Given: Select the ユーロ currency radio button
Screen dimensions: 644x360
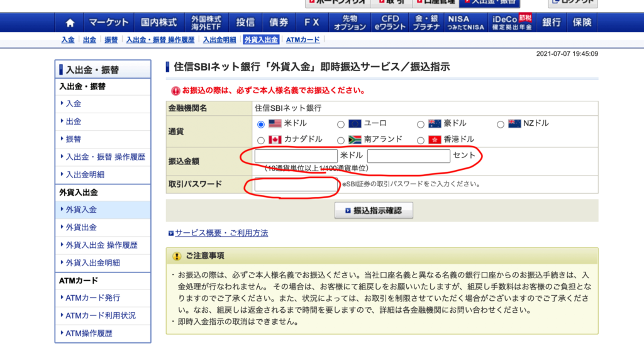Looking at the screenshot, I should click(x=340, y=124).
